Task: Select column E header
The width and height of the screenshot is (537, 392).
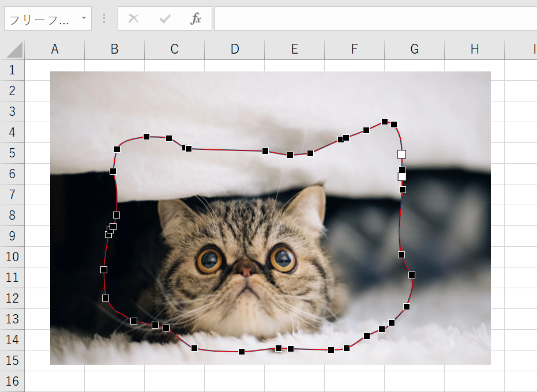Action: click(x=294, y=50)
